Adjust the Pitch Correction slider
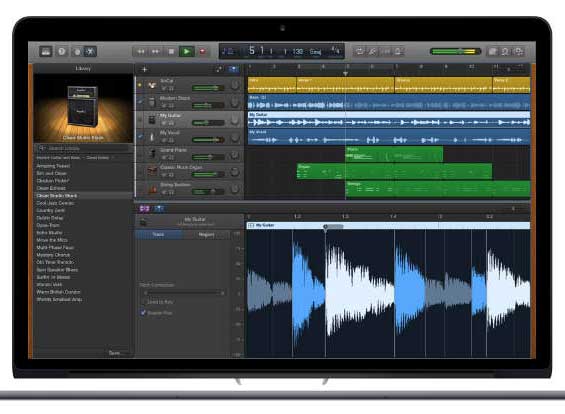This screenshot has height=414, width=565. (x=184, y=293)
